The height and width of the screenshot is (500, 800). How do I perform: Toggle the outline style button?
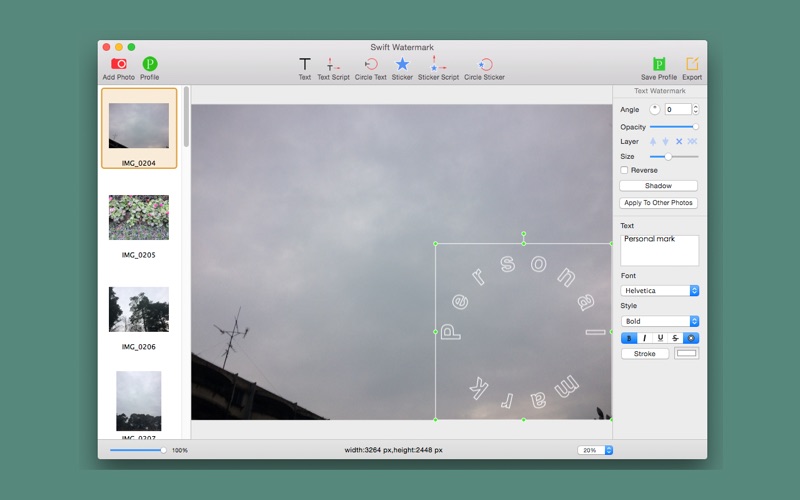coord(691,338)
